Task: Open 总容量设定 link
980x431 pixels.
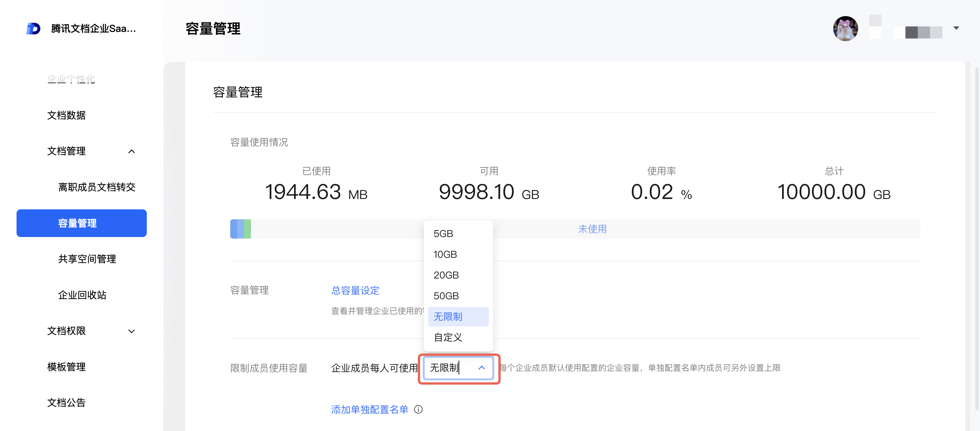Action: point(355,290)
